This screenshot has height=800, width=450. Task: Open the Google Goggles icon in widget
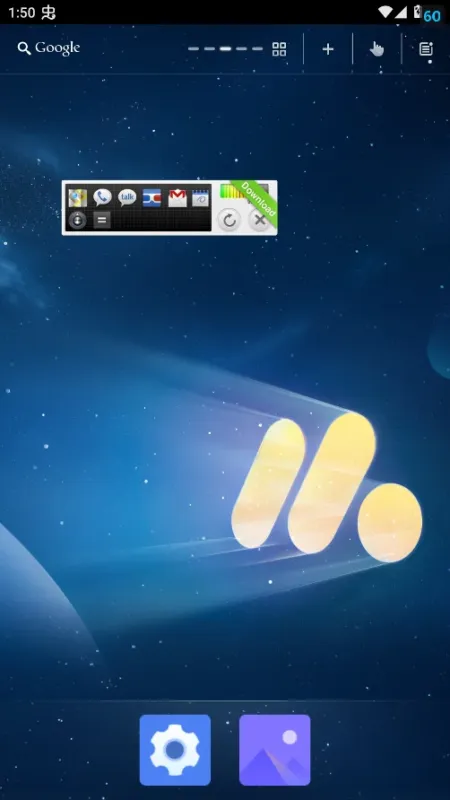[x=152, y=198]
